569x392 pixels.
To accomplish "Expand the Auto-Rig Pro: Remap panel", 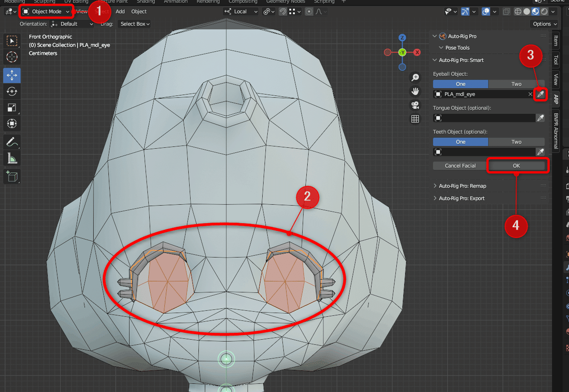I will (462, 186).
